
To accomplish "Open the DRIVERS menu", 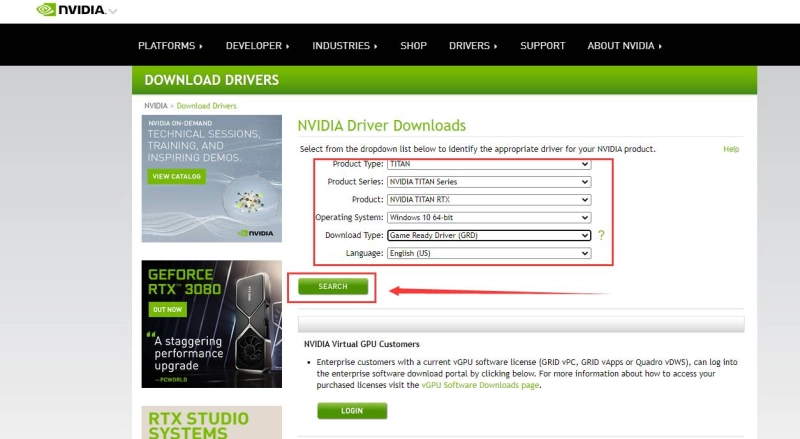I will pyautogui.click(x=473, y=46).
